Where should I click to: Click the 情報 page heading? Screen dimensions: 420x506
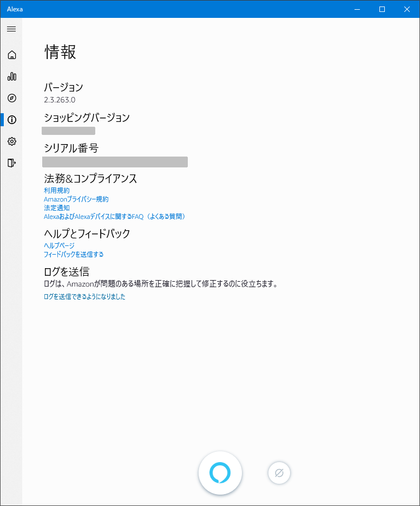pyautogui.click(x=60, y=52)
